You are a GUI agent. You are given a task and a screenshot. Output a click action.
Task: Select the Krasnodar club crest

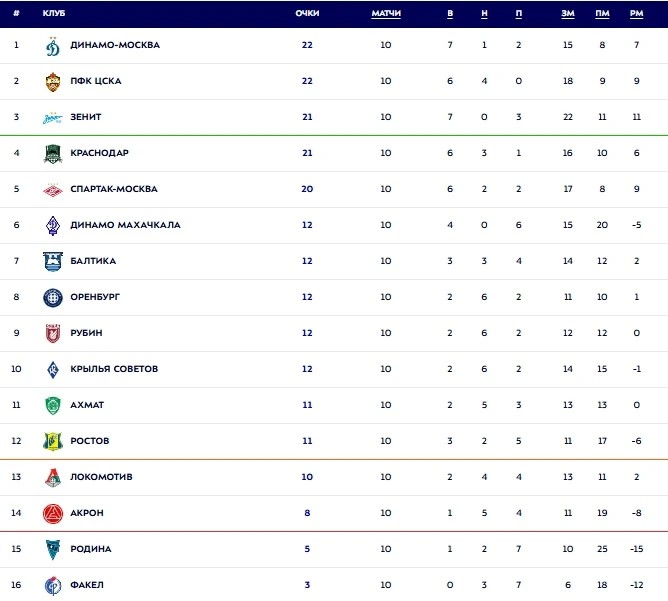click(x=53, y=154)
